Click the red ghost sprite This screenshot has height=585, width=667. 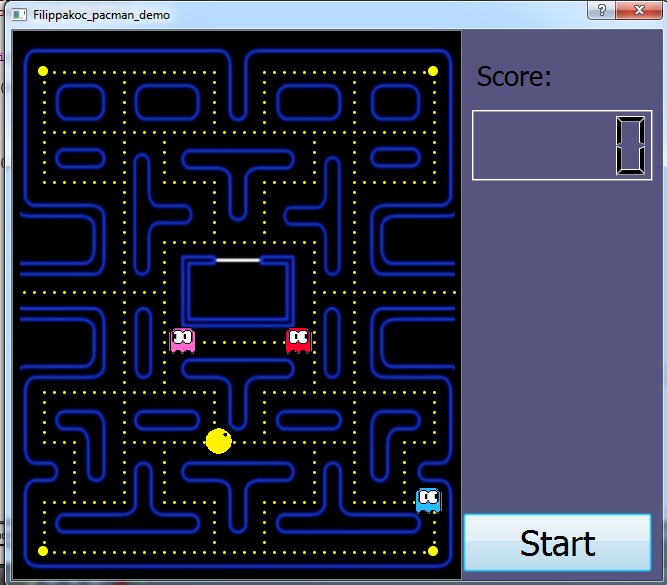tap(298, 340)
